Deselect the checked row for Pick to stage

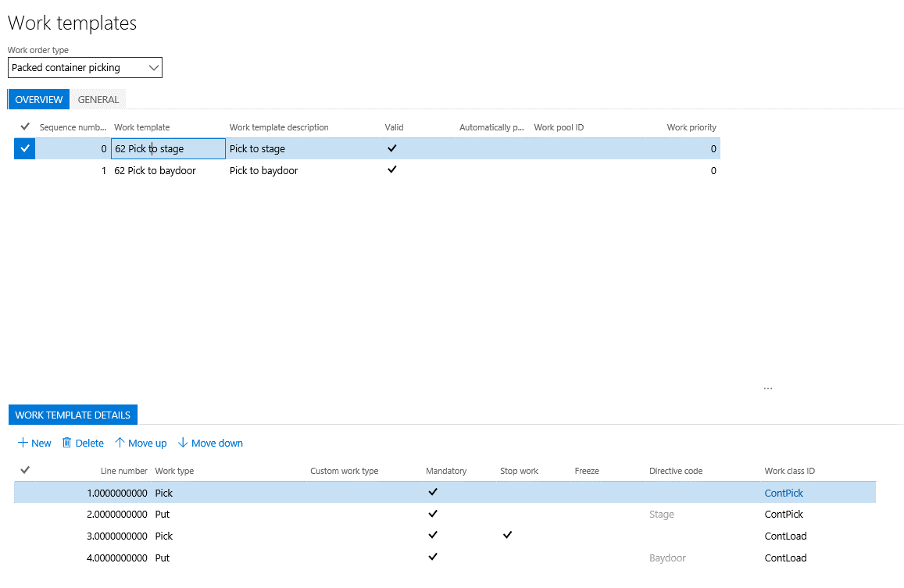pyautogui.click(x=25, y=148)
